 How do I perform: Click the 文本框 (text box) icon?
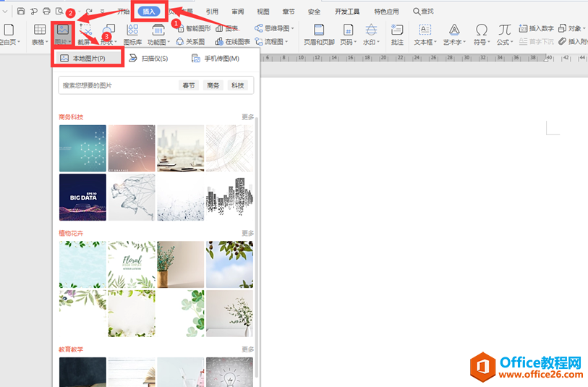[x=425, y=34]
